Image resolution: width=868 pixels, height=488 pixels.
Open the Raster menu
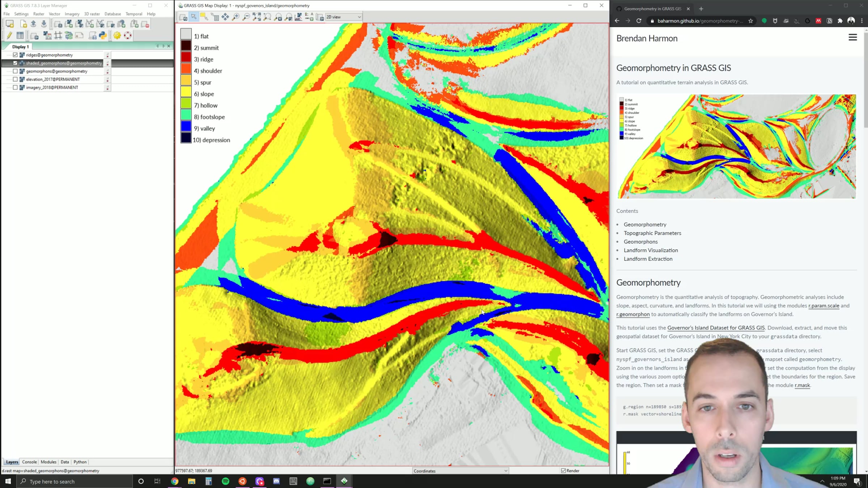click(38, 14)
